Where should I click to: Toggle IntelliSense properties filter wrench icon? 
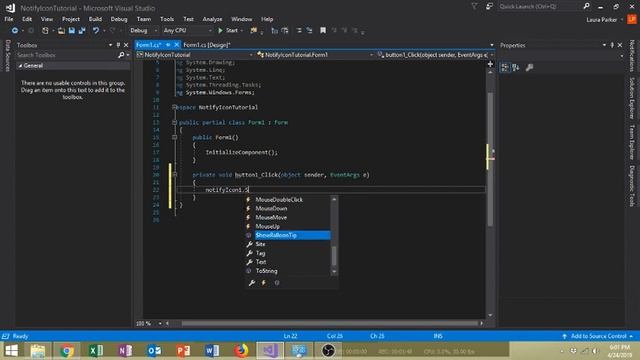pyautogui.click(x=252, y=283)
